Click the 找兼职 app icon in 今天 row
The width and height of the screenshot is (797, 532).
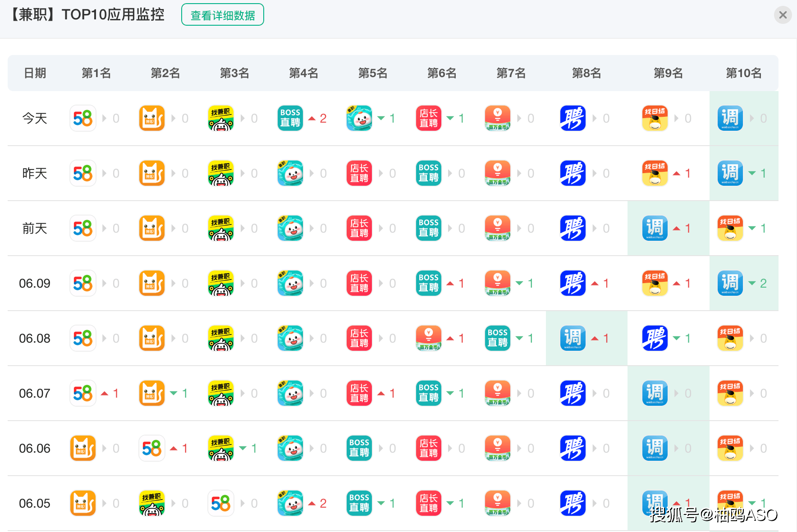pyautogui.click(x=221, y=118)
